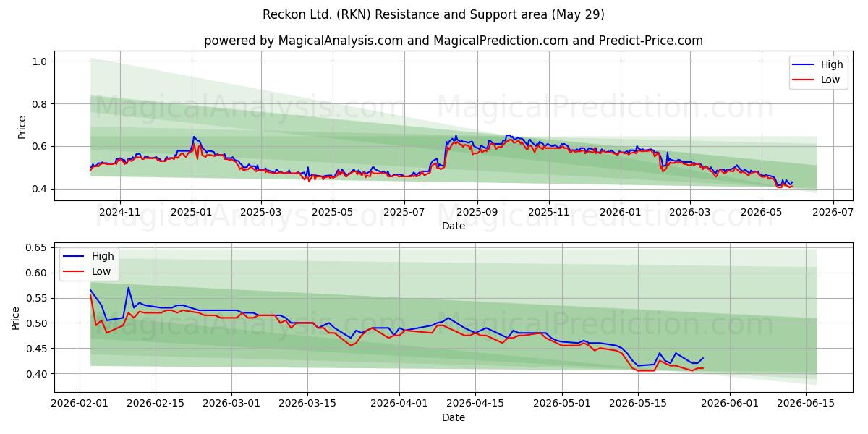Click the '2025-01' x-axis label
This screenshot has height=434, width=868.
click(192, 212)
